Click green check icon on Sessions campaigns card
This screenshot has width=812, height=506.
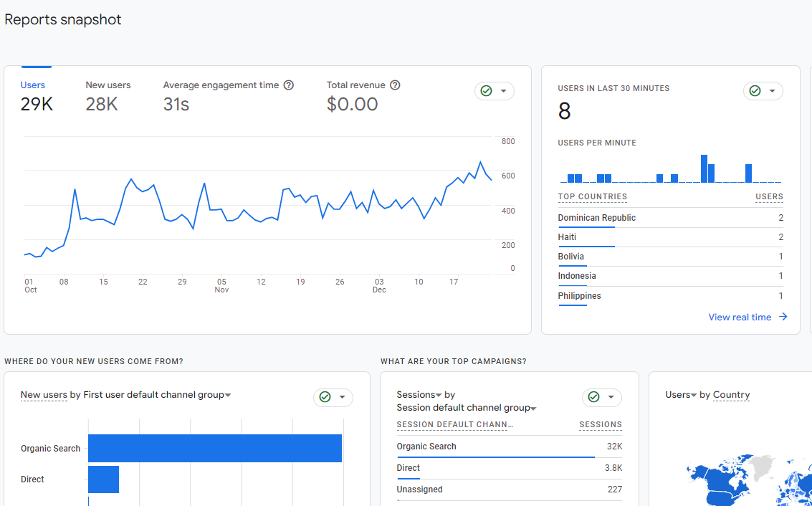coord(593,397)
